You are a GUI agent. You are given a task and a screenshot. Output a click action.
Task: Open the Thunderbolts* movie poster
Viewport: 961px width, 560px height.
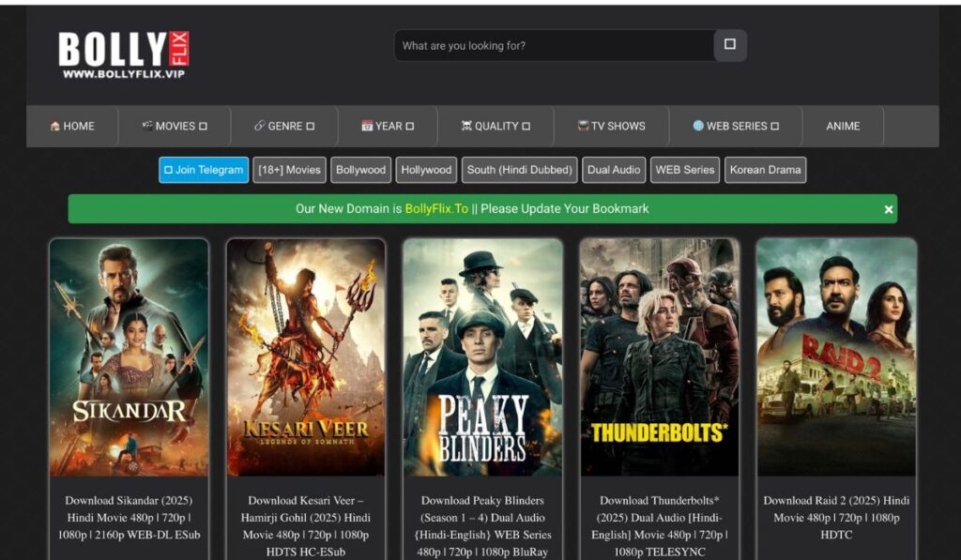660,357
